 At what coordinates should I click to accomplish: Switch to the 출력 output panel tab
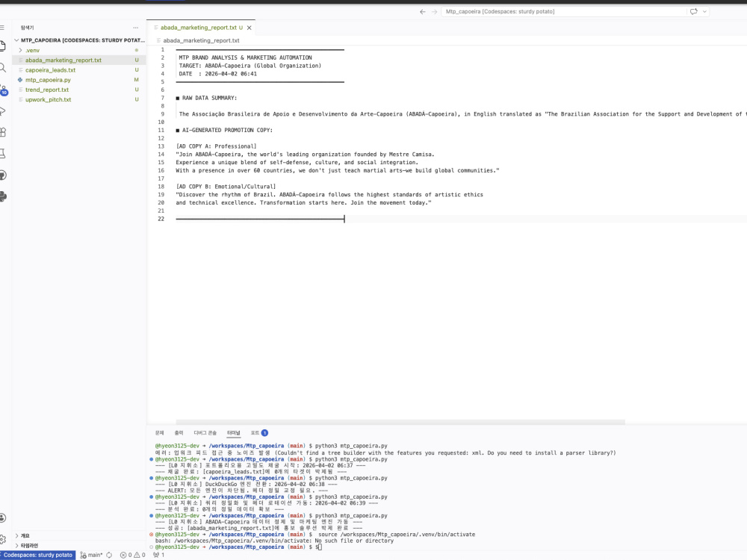pos(179,433)
